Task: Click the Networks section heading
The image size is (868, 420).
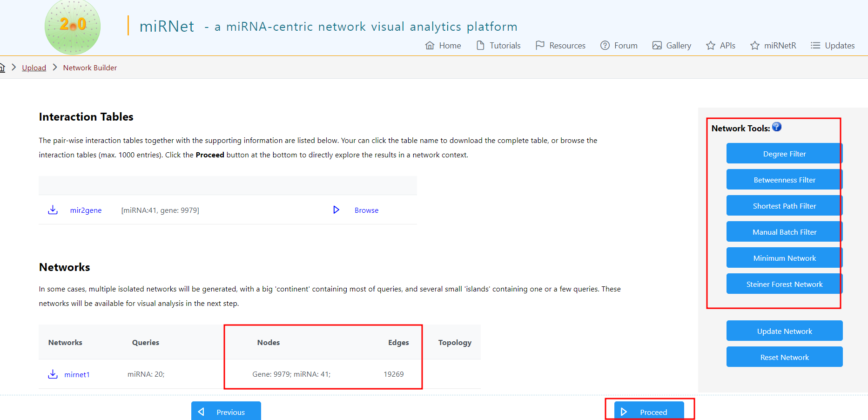Action: 65,267
